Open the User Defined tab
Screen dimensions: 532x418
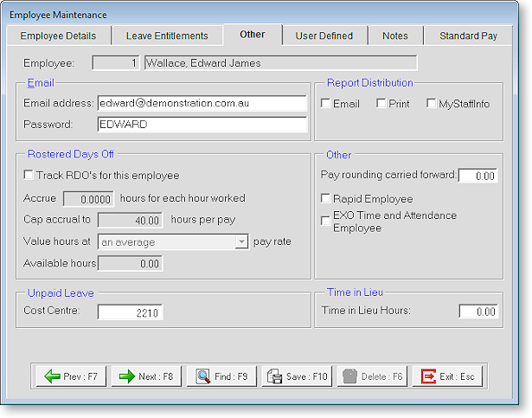point(324,35)
